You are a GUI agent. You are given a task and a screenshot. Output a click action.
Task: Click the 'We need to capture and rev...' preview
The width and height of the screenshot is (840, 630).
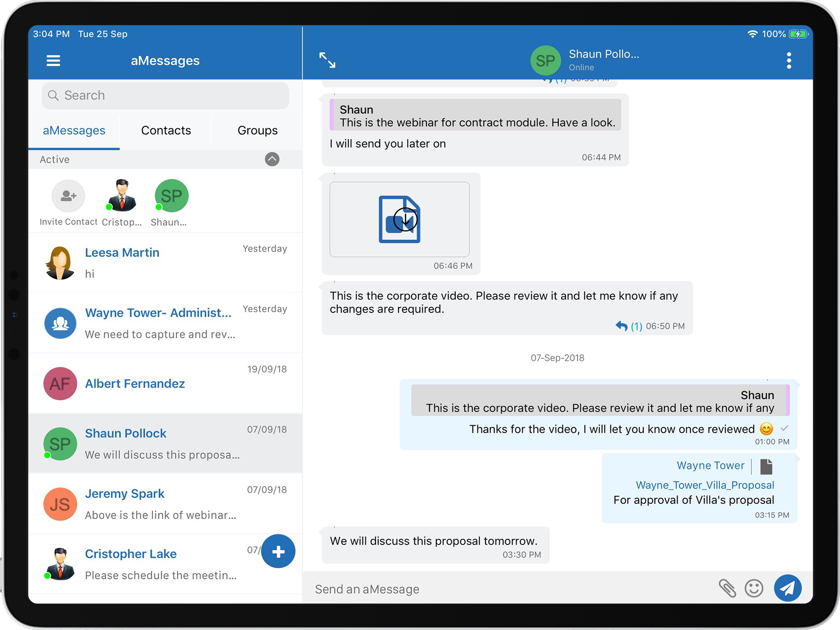pos(160,334)
